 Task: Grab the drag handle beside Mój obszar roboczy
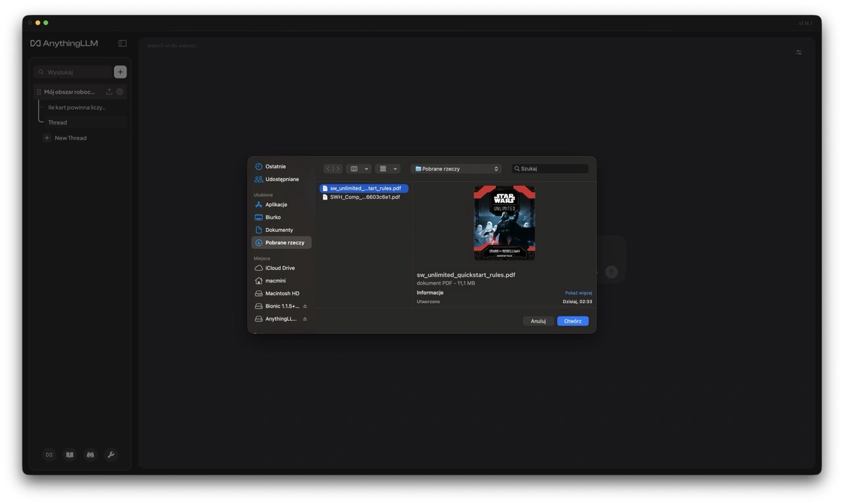[x=39, y=92]
